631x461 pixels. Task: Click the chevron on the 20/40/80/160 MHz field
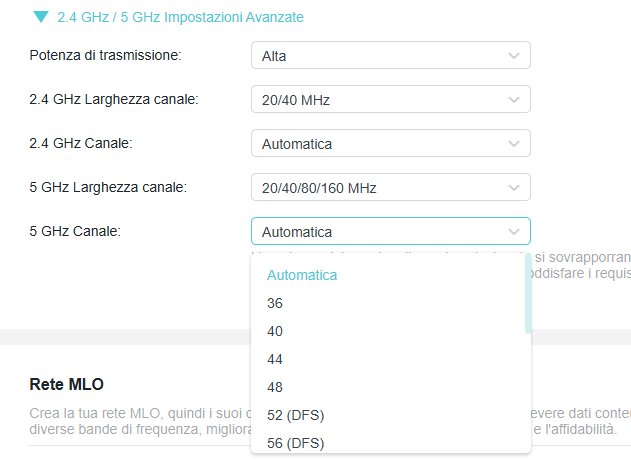[514, 188]
